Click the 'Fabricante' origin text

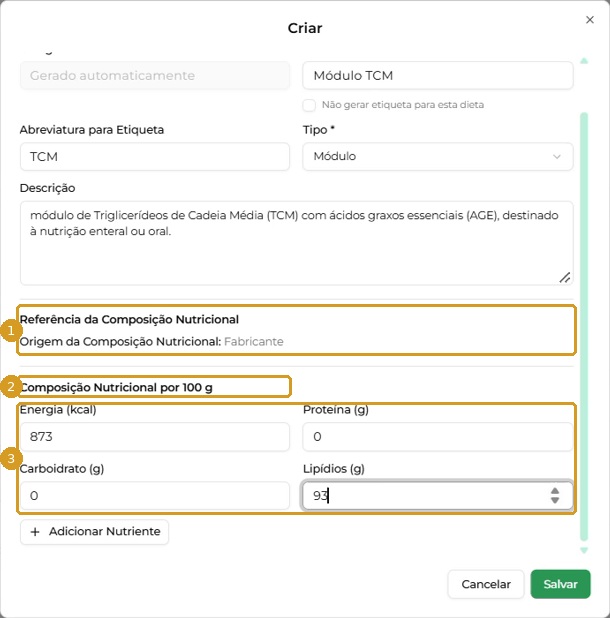(x=253, y=341)
